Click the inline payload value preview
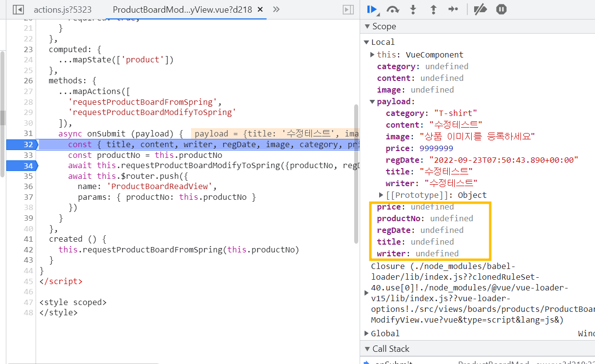Viewport: 595px width, 364px height. coord(274,134)
